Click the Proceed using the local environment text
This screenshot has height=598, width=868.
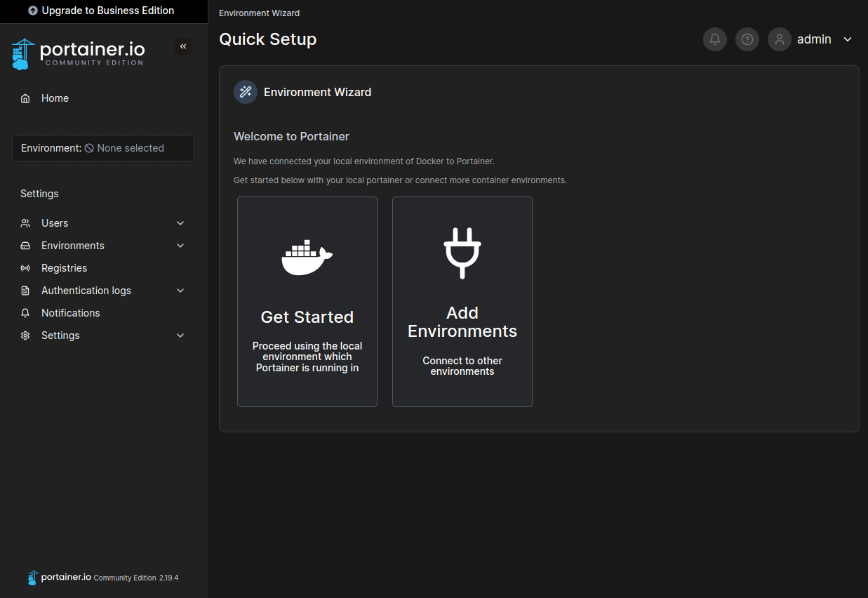pyautogui.click(x=307, y=357)
